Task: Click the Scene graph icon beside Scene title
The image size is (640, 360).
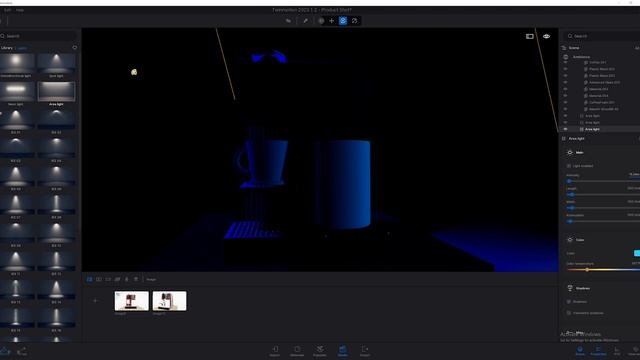Action: pos(564,48)
